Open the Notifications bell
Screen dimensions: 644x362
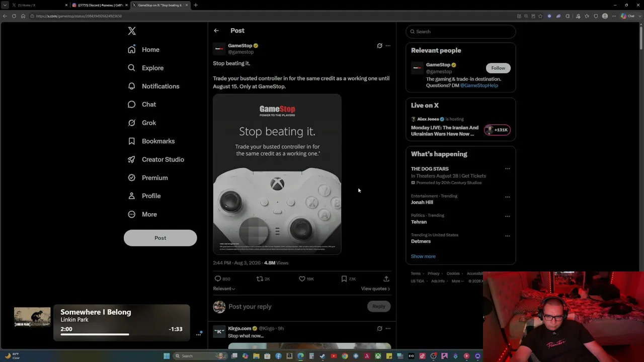[x=153, y=86]
